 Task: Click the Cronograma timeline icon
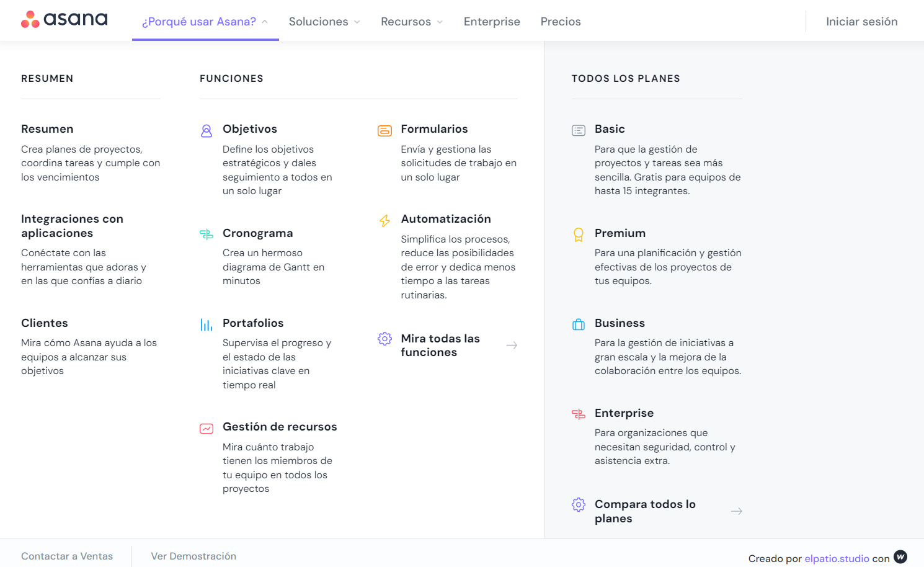[207, 234]
